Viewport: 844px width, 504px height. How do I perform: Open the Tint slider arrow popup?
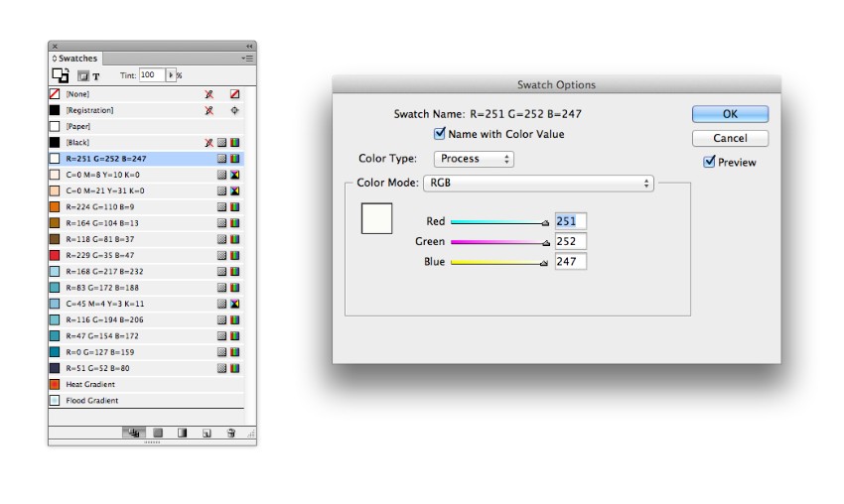[x=171, y=75]
